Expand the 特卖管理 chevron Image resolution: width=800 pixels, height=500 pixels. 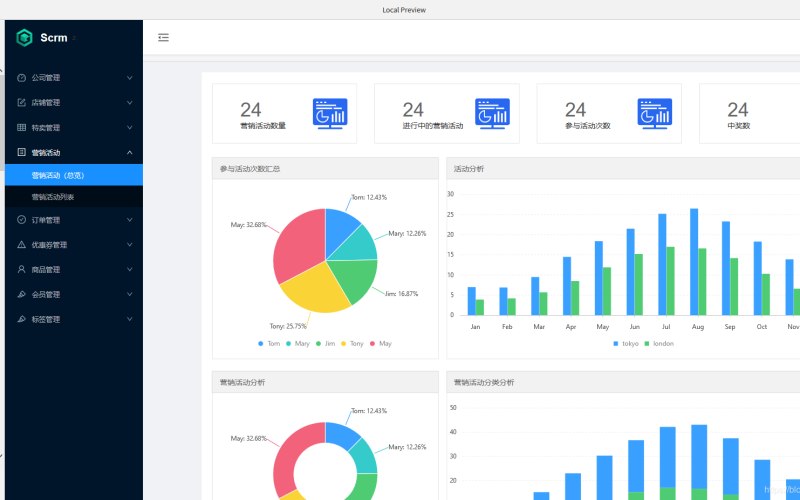[130, 128]
